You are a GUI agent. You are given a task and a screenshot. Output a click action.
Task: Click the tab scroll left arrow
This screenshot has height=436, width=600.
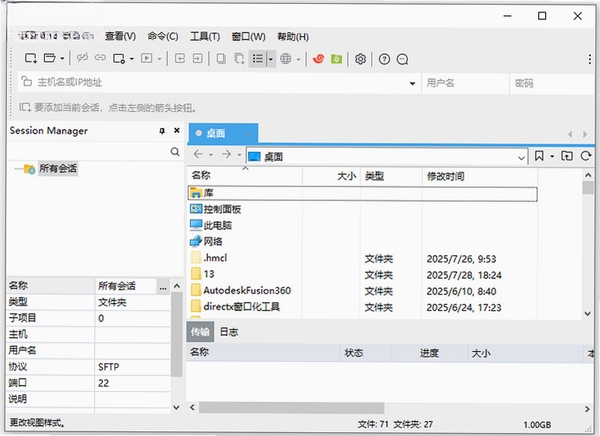coord(570,134)
